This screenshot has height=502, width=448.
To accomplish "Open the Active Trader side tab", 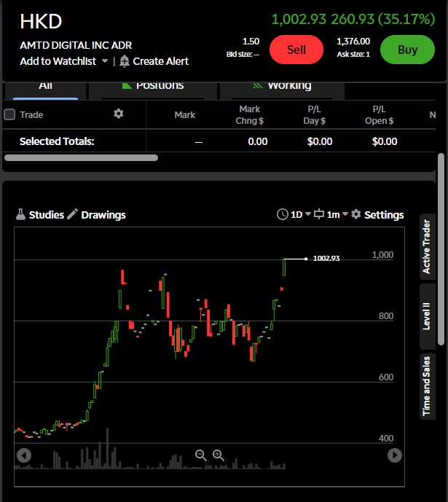I will (427, 246).
